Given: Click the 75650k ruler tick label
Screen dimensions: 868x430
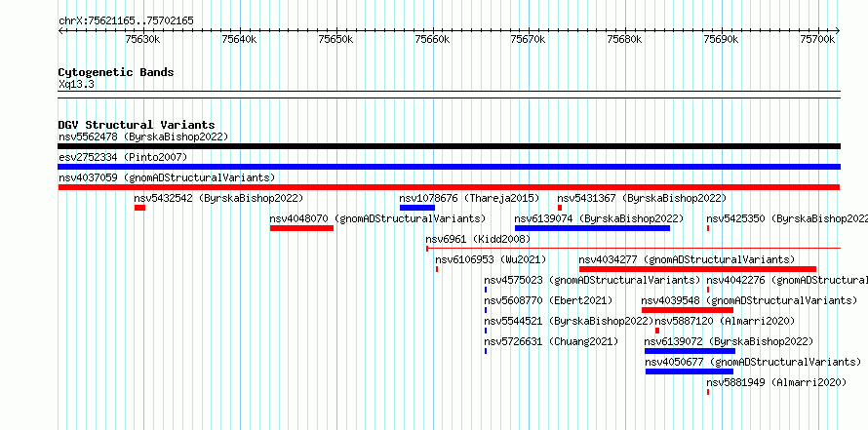Looking at the screenshot, I should pyautogui.click(x=336, y=39).
